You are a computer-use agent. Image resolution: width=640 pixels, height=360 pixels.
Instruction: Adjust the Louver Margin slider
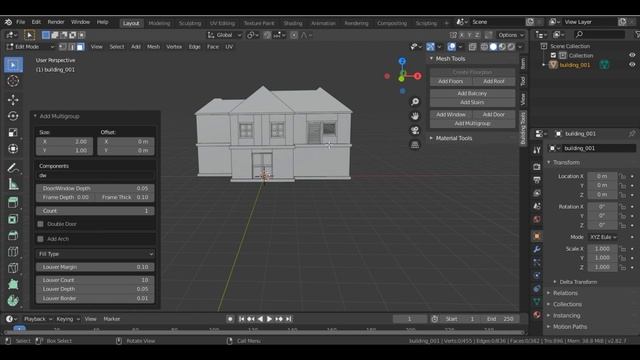pyautogui.click(x=95, y=267)
